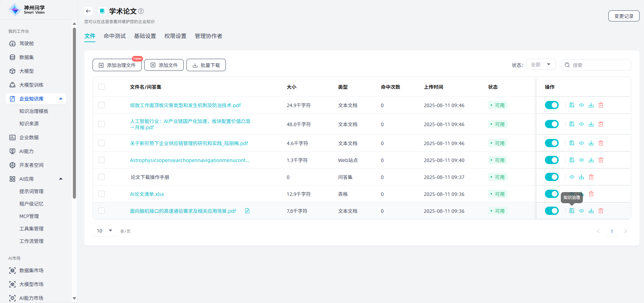Preview the 论文下载操作手册 with eye icon
The image size is (644, 303).
click(572, 177)
